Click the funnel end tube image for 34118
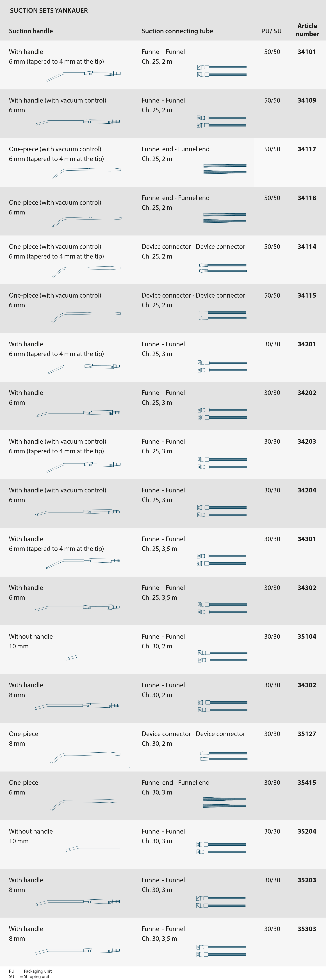The height and width of the screenshot is (980, 326). [225, 218]
